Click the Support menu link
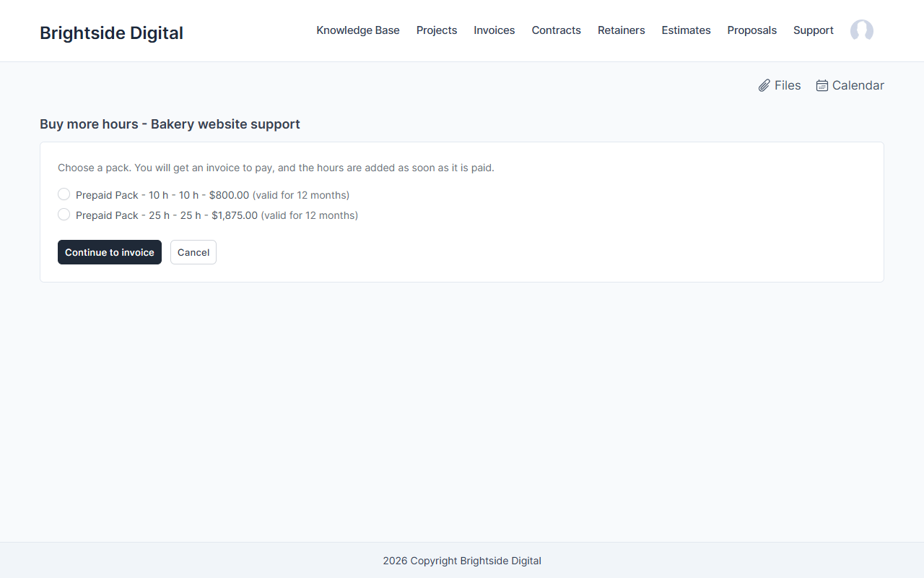 pos(814,30)
